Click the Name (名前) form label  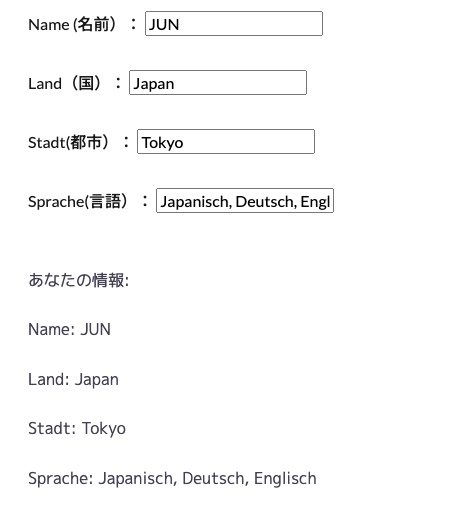[72, 25]
